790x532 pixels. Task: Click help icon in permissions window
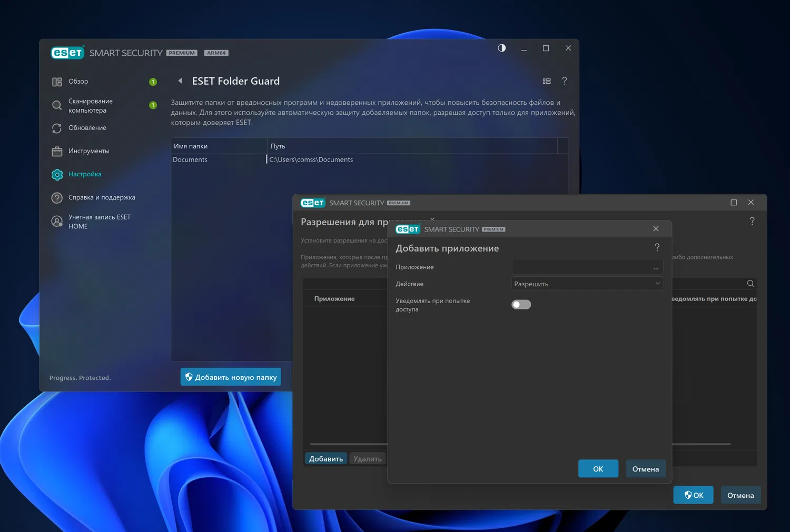[x=752, y=221]
